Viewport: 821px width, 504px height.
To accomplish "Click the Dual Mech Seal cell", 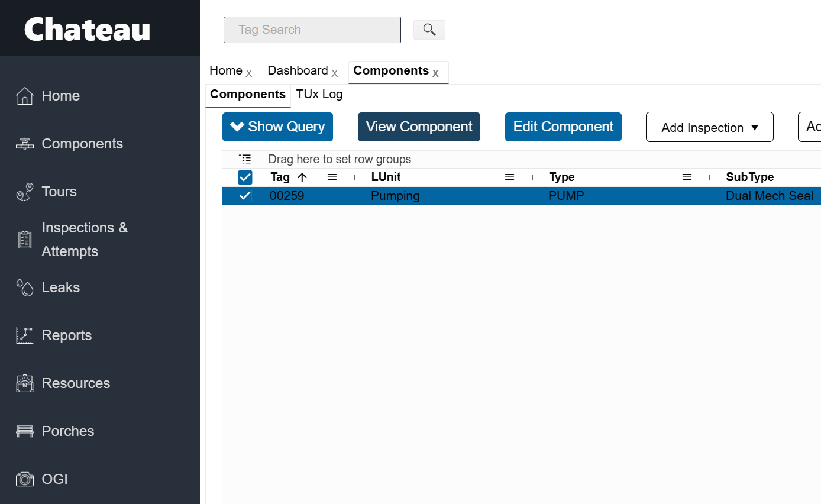I will tap(770, 196).
